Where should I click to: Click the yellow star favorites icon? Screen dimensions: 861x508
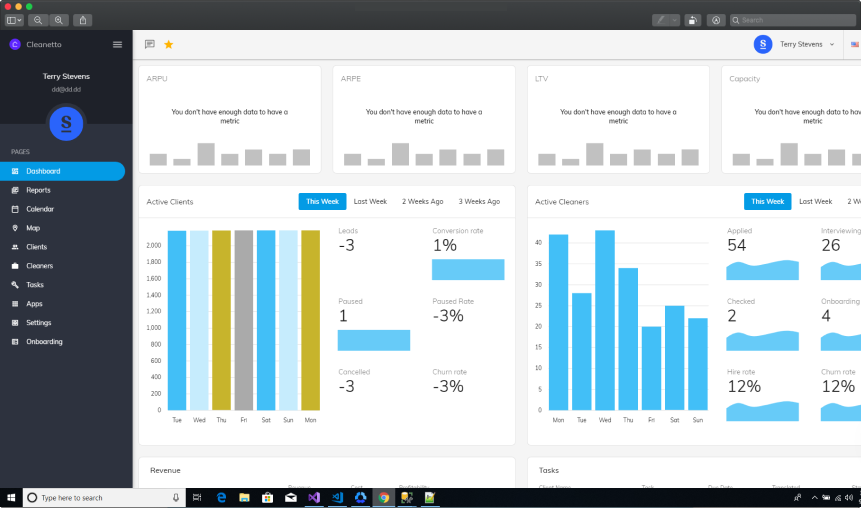[168, 44]
